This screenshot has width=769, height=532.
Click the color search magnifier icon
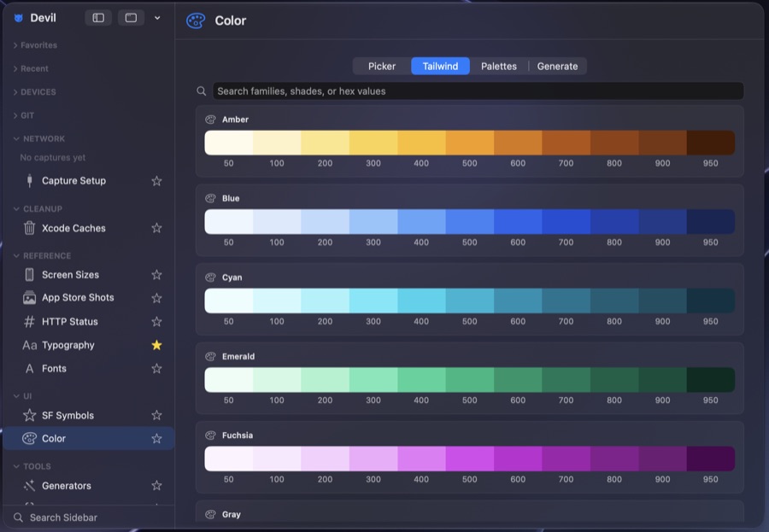click(201, 91)
